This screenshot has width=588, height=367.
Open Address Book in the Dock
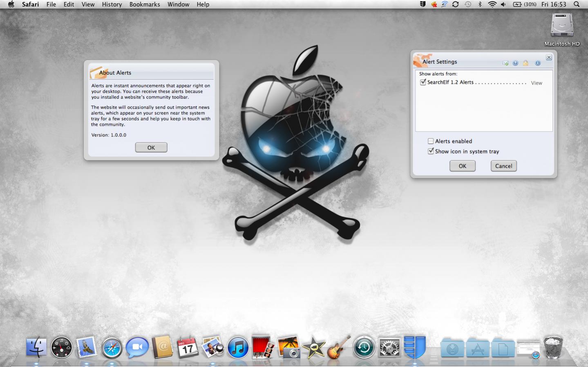[x=162, y=347]
